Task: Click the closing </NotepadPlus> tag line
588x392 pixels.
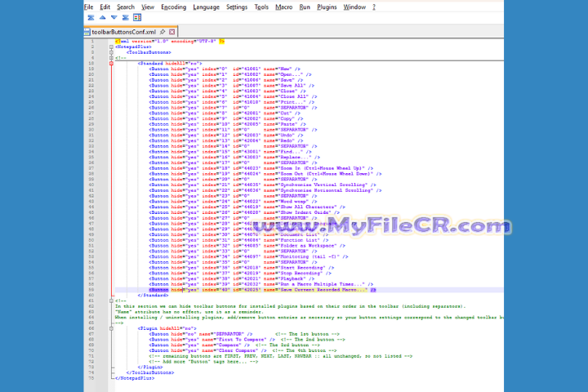Action: click(x=135, y=378)
